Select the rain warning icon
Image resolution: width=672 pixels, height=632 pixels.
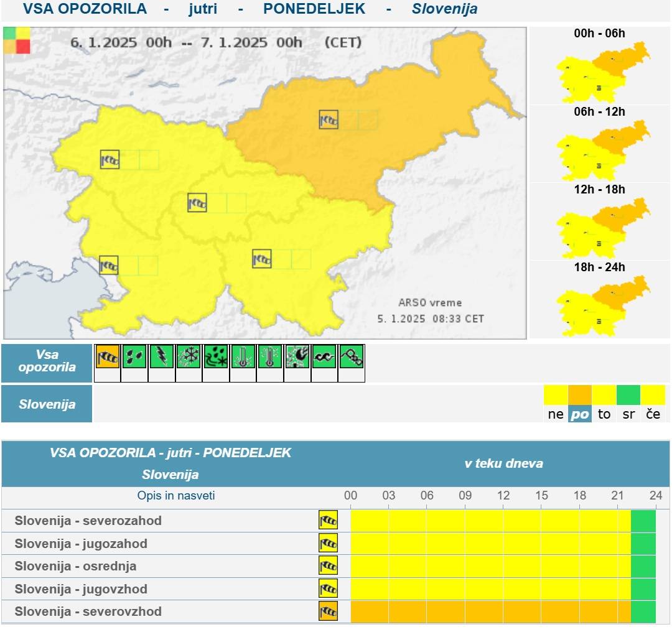tap(134, 356)
